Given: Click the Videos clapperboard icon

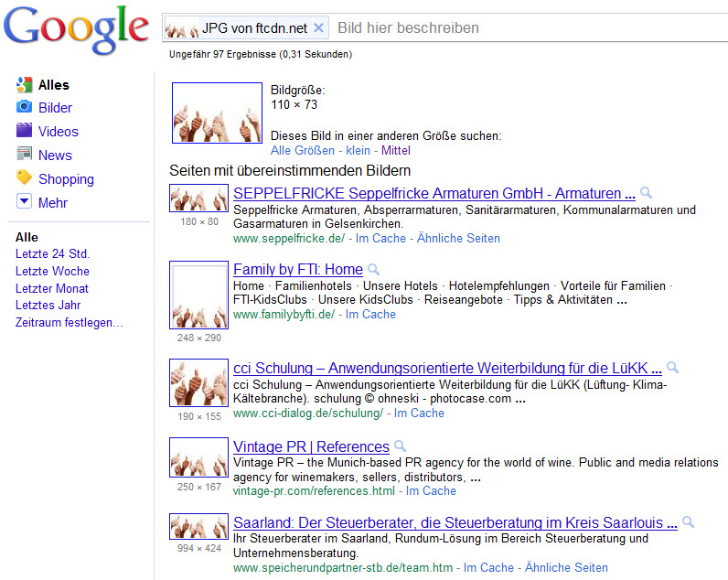Looking at the screenshot, I should pos(24,131).
